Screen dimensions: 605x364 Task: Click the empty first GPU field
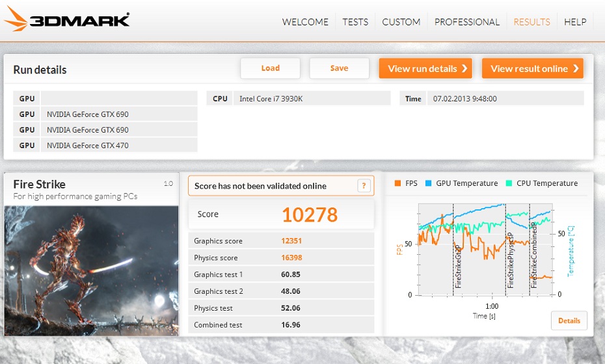[118, 99]
